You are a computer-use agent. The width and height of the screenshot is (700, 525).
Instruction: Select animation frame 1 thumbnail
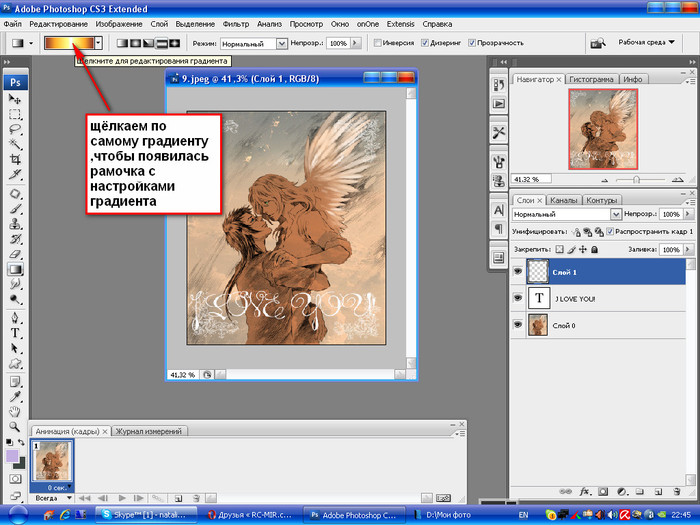point(52,461)
